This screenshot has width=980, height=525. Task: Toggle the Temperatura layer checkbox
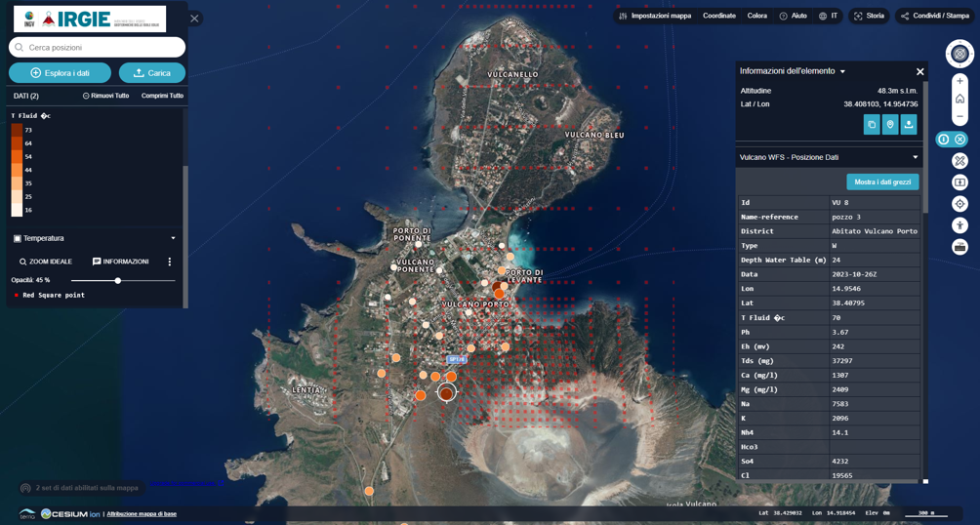(18, 238)
